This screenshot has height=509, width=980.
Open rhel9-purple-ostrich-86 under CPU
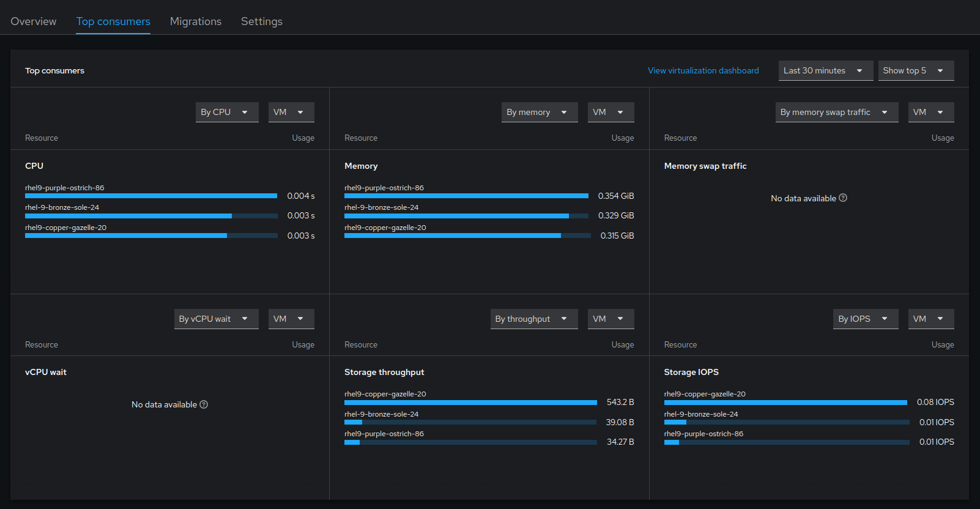click(x=65, y=188)
